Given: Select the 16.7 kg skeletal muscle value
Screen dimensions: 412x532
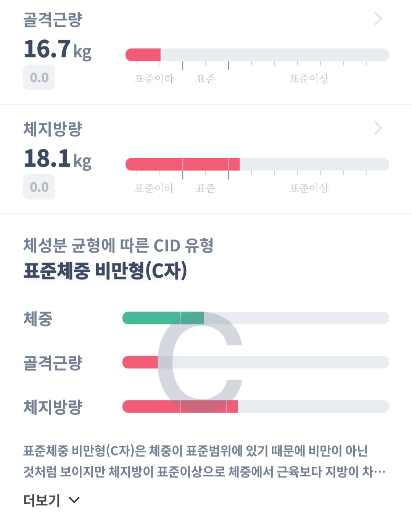Looking at the screenshot, I should [x=58, y=50].
